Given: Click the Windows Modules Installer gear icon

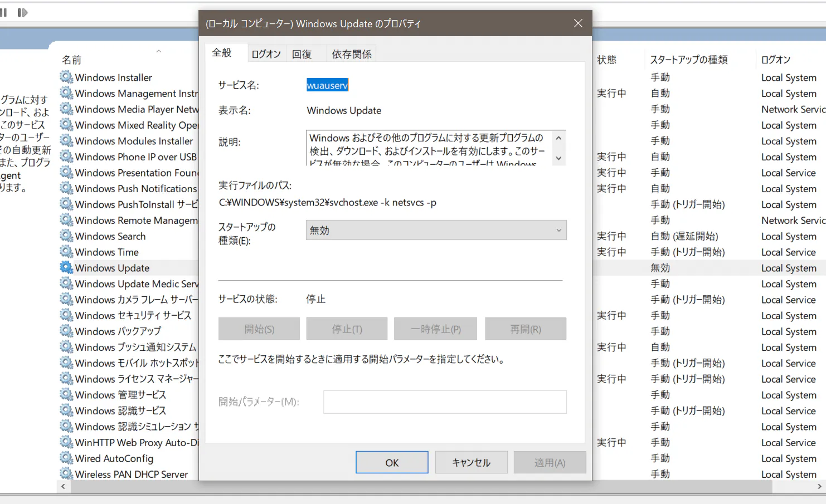Looking at the screenshot, I should 66,140.
